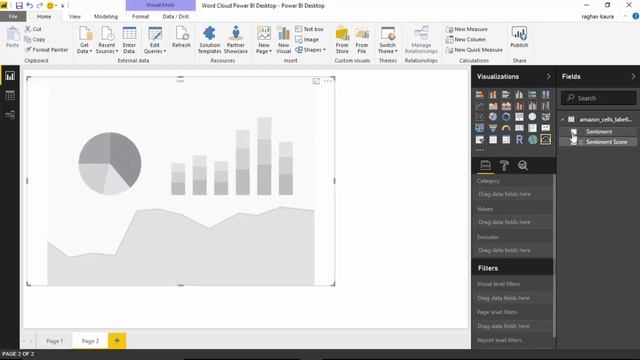
Task: Select the funnel visualization
Action: (x=493, y=128)
